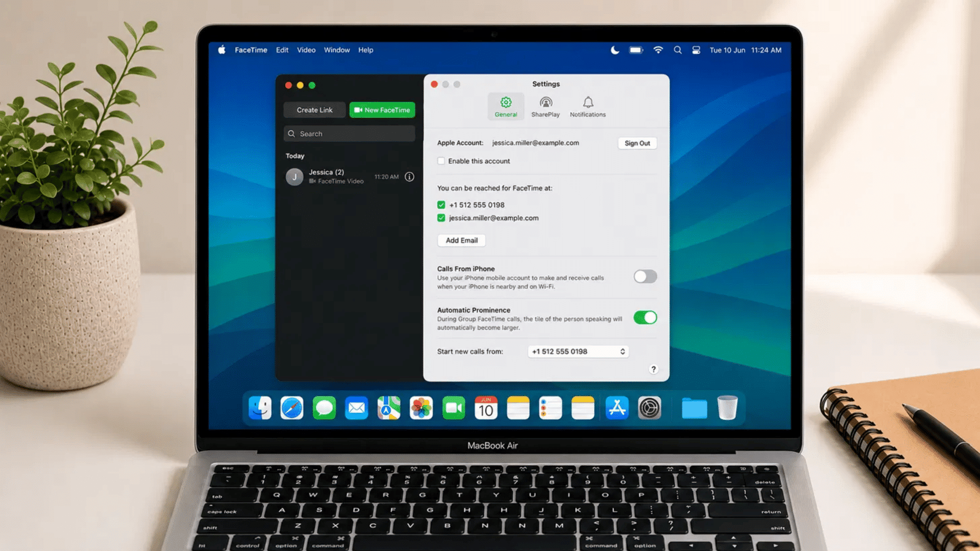Close the Settings window

pos(434,84)
